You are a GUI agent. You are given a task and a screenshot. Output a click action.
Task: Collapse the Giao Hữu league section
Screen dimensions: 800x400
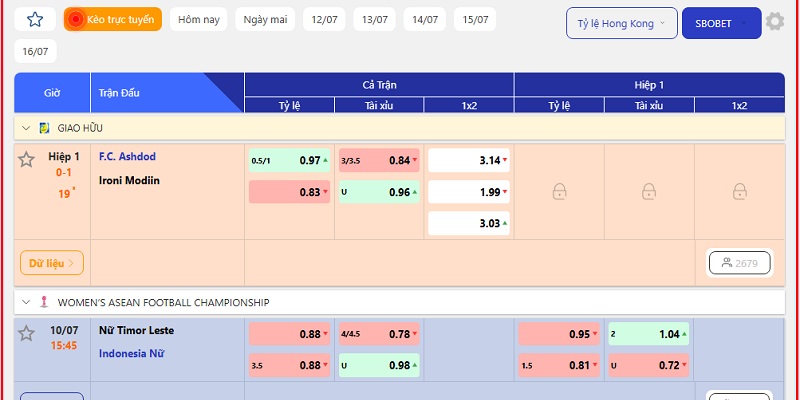[x=26, y=128]
